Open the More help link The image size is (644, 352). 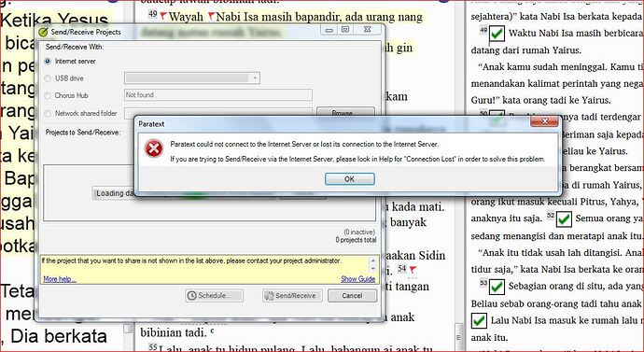pos(60,279)
